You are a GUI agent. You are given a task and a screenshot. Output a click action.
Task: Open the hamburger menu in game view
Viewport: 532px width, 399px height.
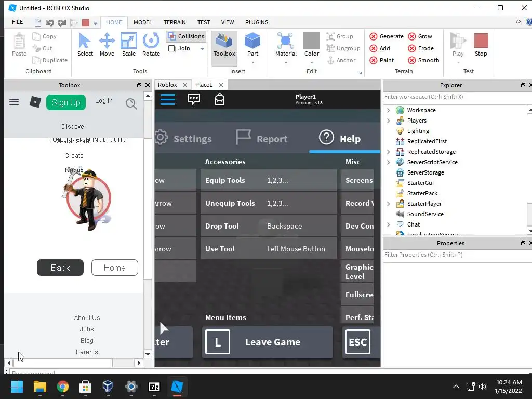[x=168, y=99]
